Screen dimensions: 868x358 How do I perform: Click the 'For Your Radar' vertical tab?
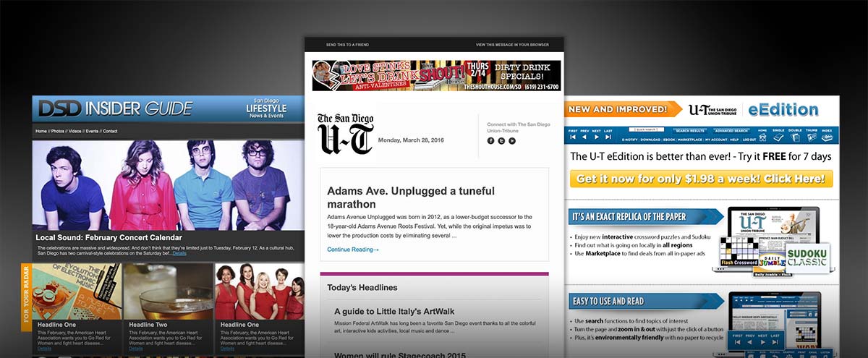(26, 297)
